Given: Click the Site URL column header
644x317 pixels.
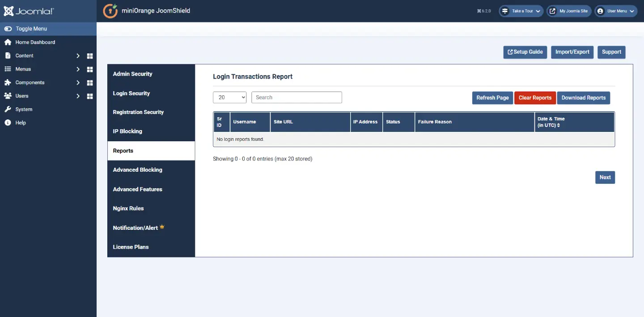Looking at the screenshot, I should [310, 122].
